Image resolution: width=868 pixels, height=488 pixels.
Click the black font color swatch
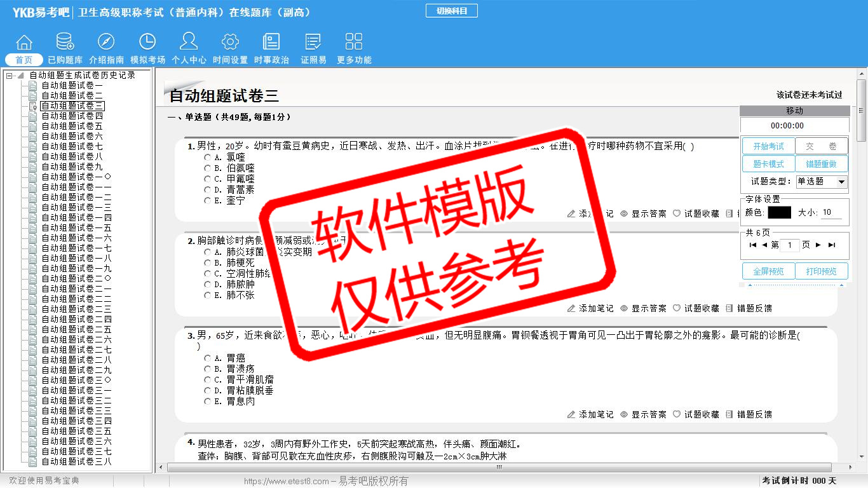pyautogui.click(x=779, y=213)
